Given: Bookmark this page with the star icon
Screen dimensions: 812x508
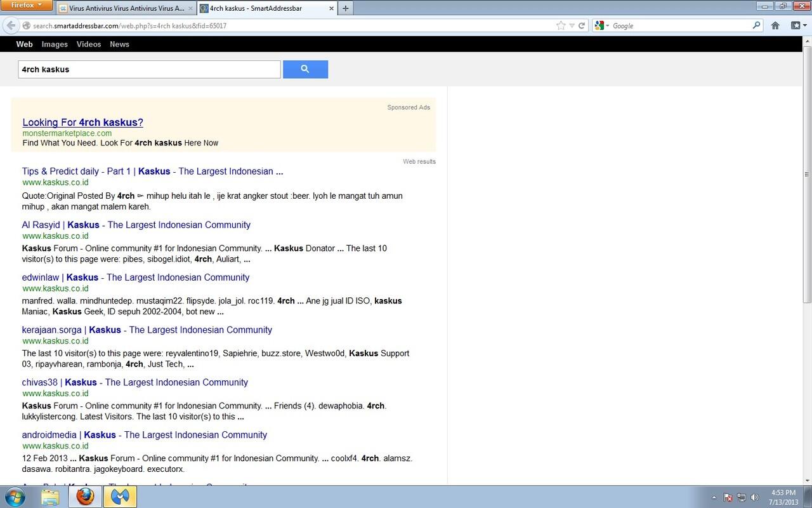Looking at the screenshot, I should pos(561,26).
